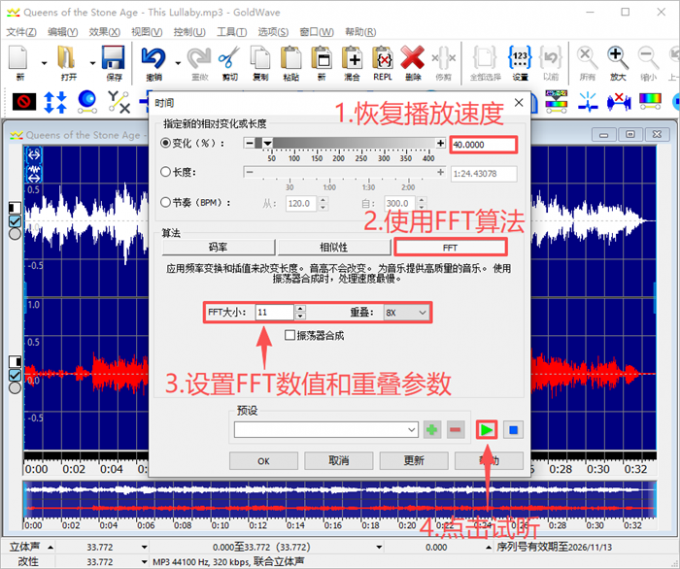Expand the New file dropdown arrow
The image size is (680, 569).
click(x=44, y=63)
